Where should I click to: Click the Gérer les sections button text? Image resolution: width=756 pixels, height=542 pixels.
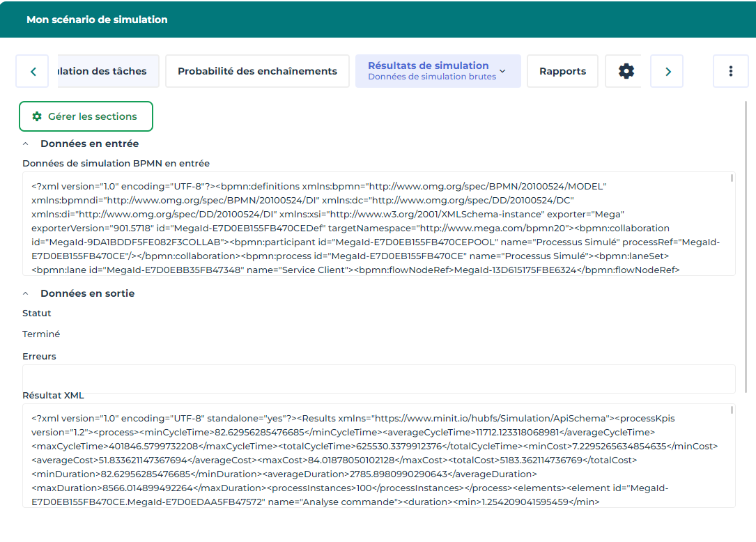(92, 116)
